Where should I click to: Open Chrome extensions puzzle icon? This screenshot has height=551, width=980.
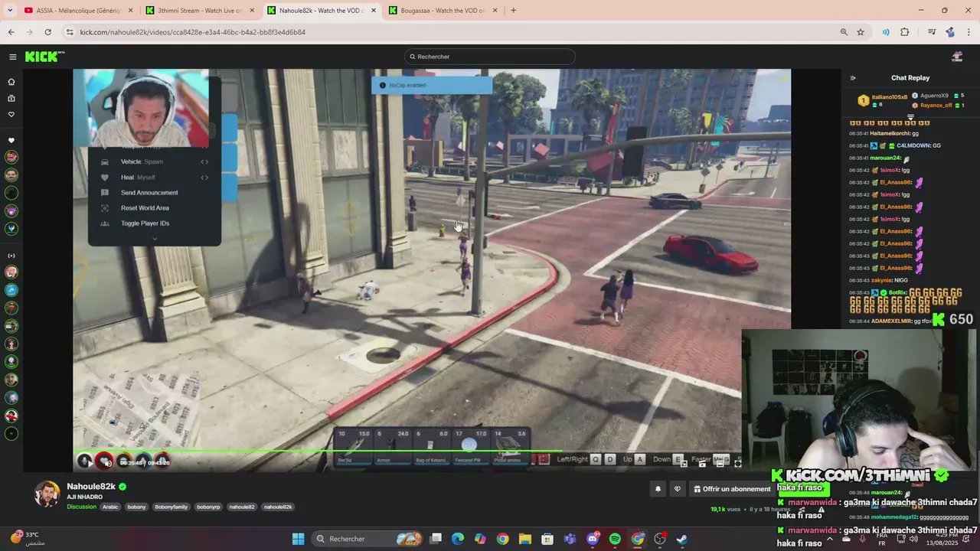click(x=905, y=32)
